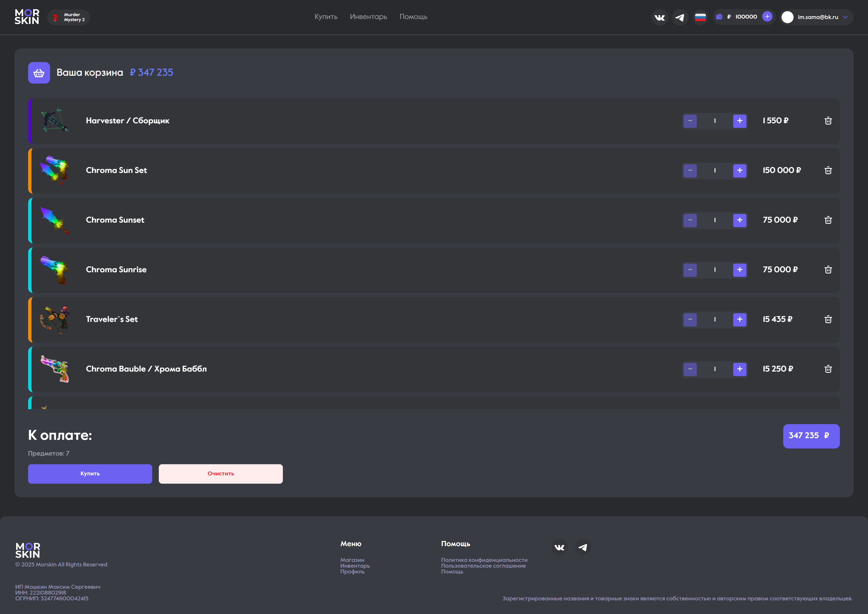
Task: Open VK social icon in header
Action: [660, 17]
